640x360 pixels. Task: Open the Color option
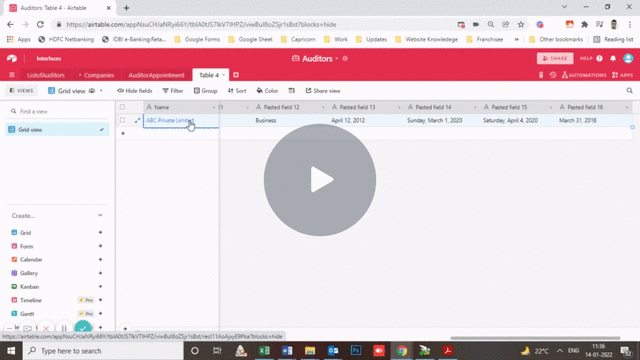tap(267, 91)
